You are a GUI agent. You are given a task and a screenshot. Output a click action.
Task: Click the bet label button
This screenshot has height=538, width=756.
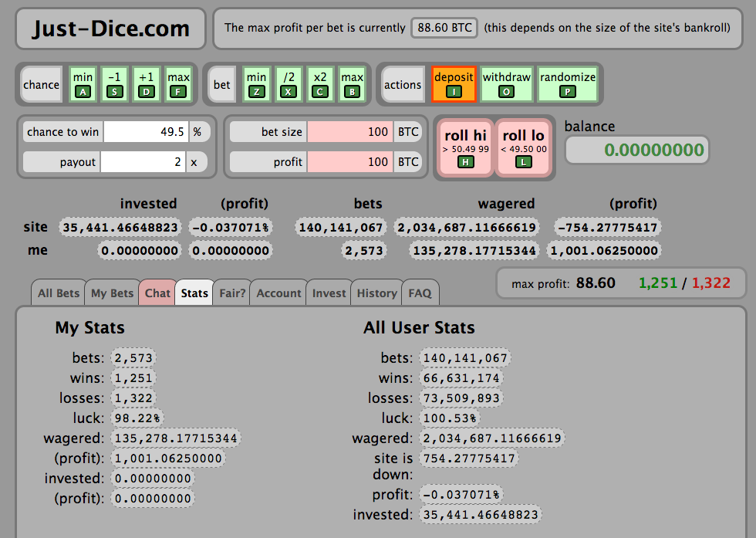[222, 84]
